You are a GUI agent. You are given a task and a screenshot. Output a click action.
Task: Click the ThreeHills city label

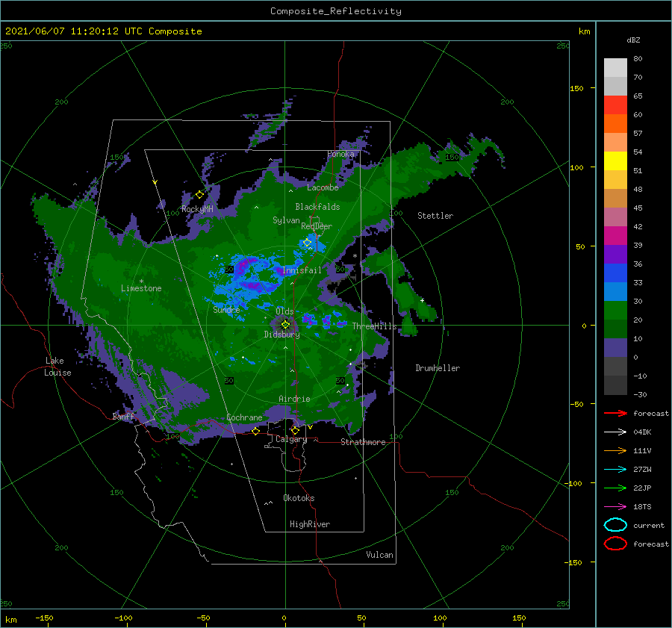coord(375,326)
